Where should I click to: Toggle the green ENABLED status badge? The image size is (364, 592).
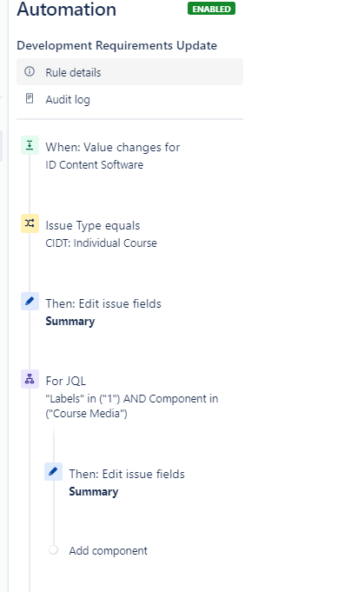211,9
